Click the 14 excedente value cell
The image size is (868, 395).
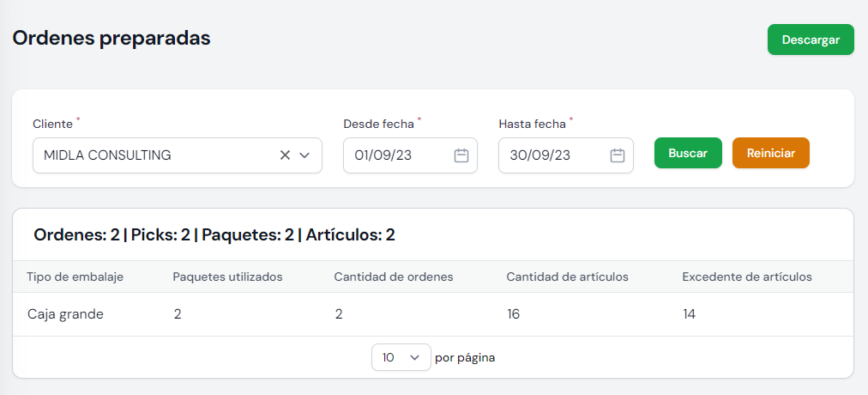(689, 314)
